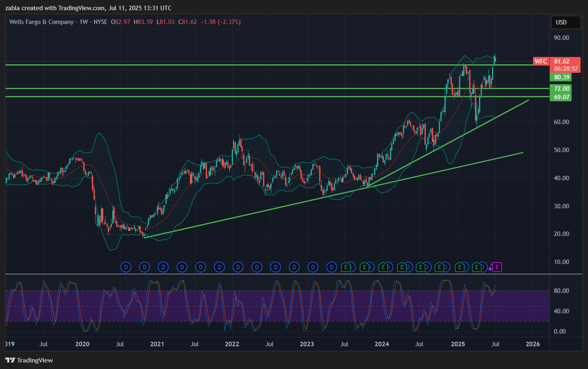
Task: Click the 2025 label on time axis
Action: (x=458, y=344)
